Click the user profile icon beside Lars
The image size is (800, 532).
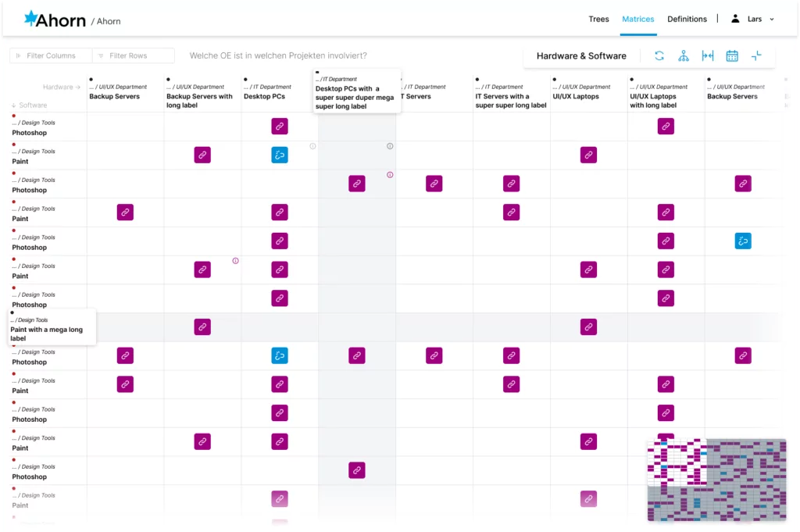click(735, 19)
